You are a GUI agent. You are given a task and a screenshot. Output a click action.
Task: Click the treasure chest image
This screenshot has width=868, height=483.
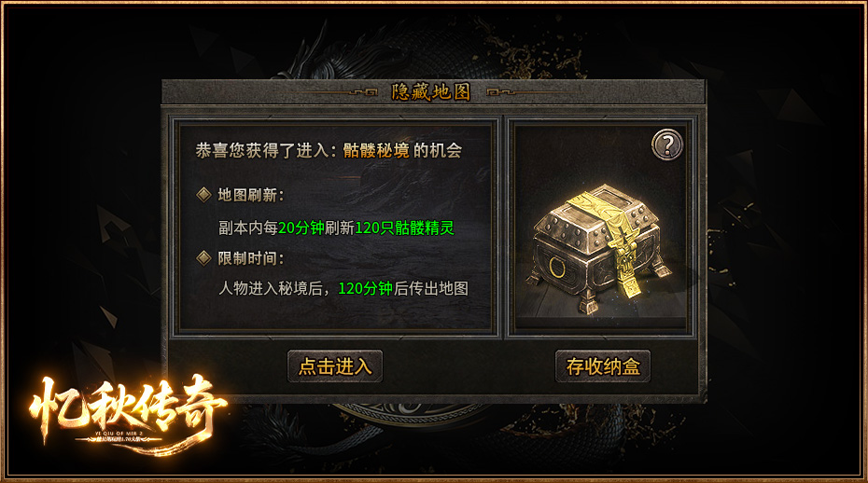pyautogui.click(x=602, y=248)
